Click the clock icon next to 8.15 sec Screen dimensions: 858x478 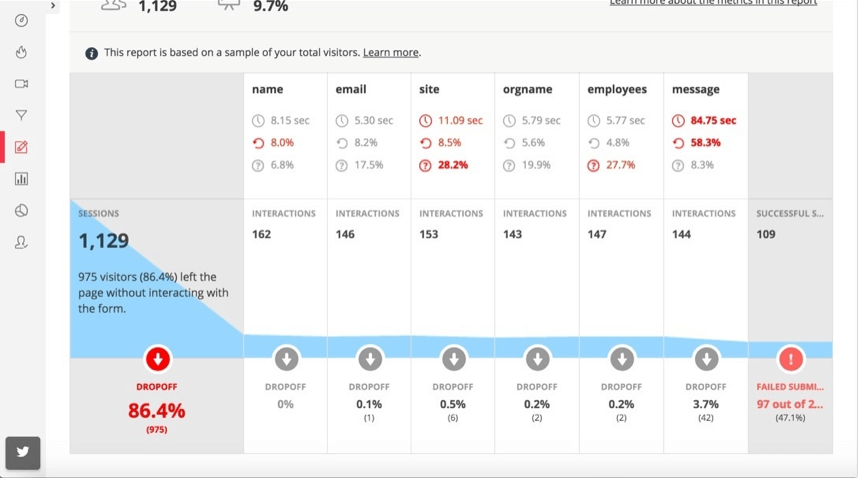point(258,121)
